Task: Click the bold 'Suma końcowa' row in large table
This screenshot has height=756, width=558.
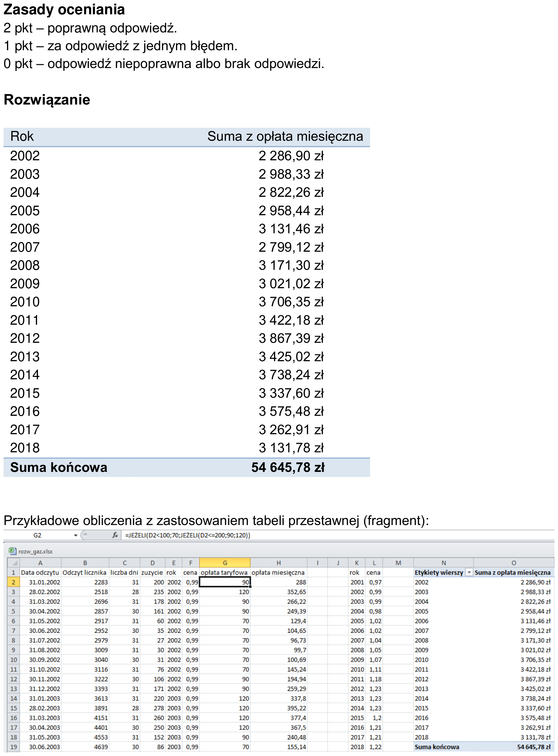Action: [x=186, y=467]
